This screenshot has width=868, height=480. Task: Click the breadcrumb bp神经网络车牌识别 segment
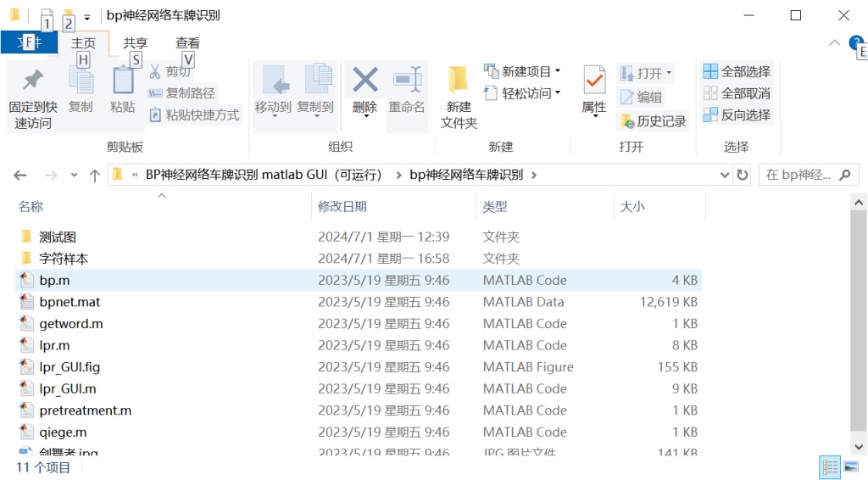pos(466,175)
